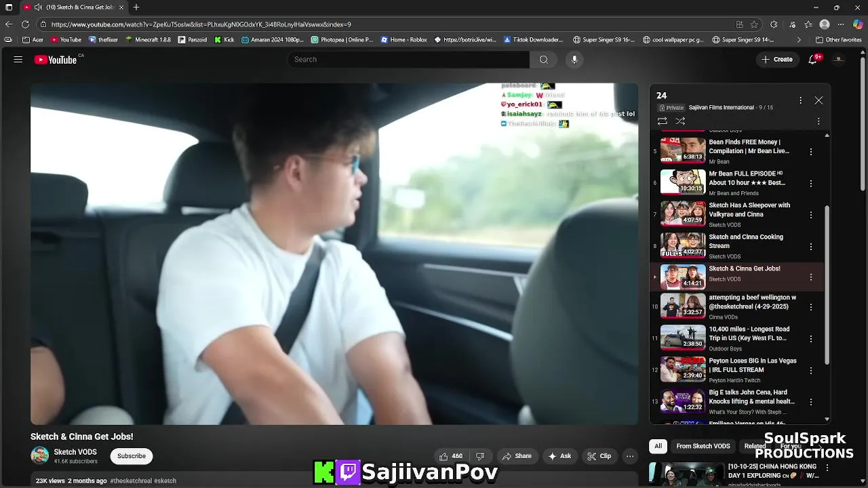Start voice search with microphone icon

(574, 60)
